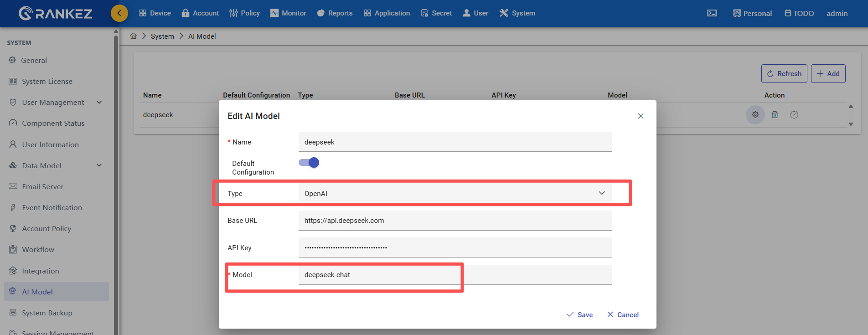The height and width of the screenshot is (335, 868).
Task: Click the System License icon
Action: [13, 81]
